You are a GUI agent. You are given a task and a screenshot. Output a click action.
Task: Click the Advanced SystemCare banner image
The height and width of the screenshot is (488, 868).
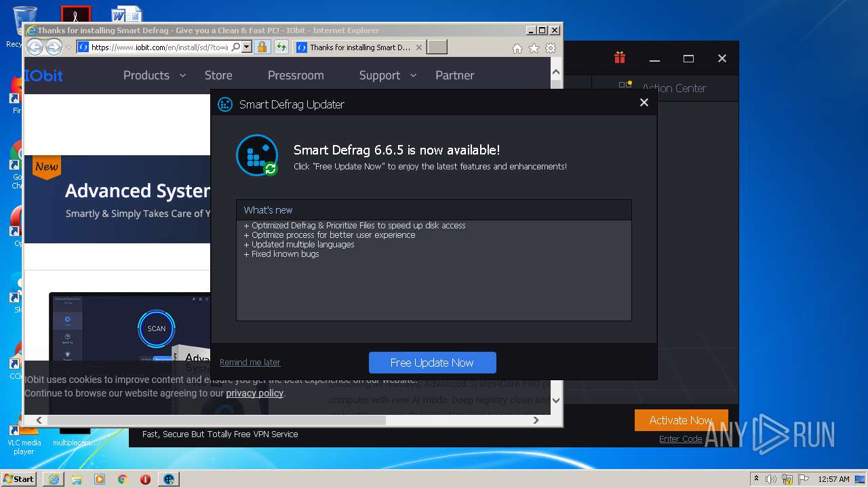click(x=117, y=199)
